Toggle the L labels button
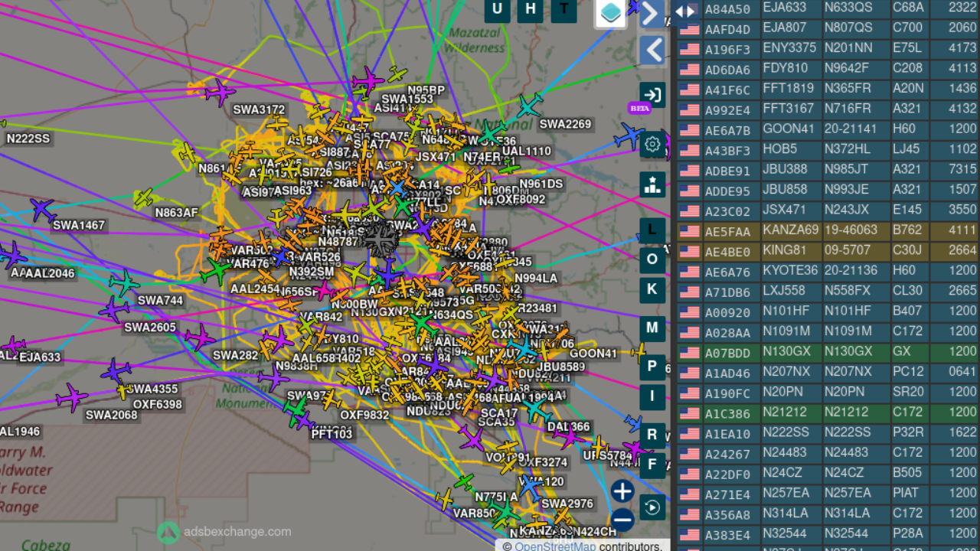The width and height of the screenshot is (980, 551). pyautogui.click(x=652, y=230)
